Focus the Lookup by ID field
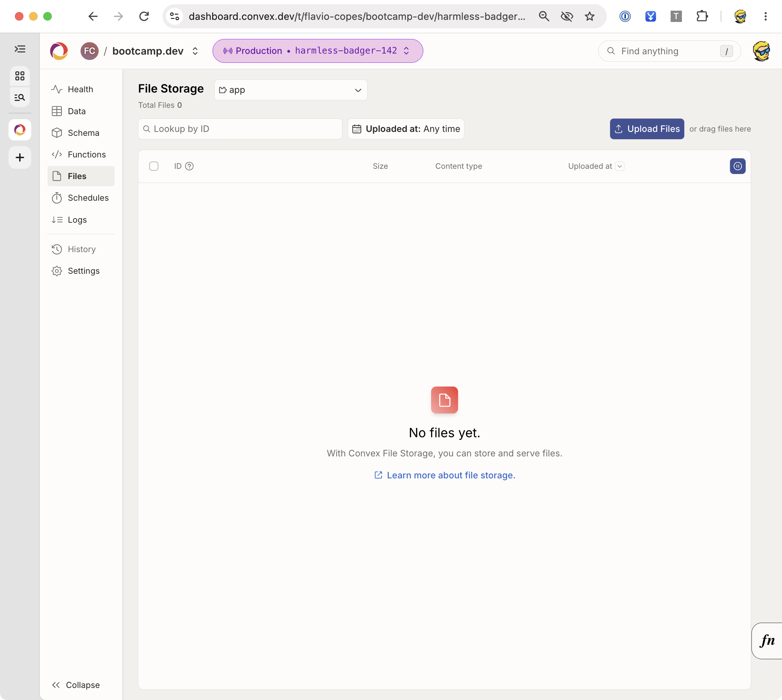 pyautogui.click(x=240, y=129)
